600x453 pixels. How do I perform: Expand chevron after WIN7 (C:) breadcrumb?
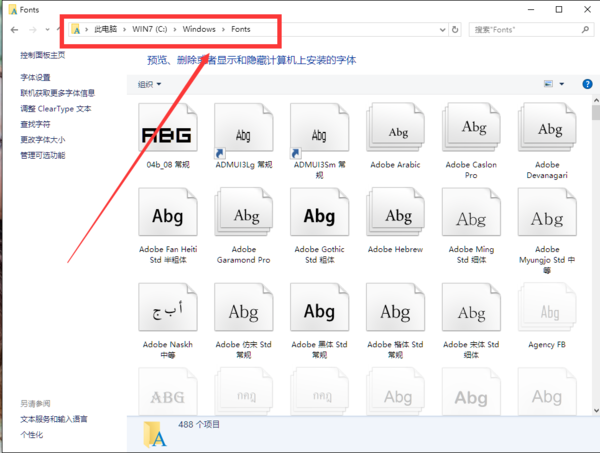174,29
